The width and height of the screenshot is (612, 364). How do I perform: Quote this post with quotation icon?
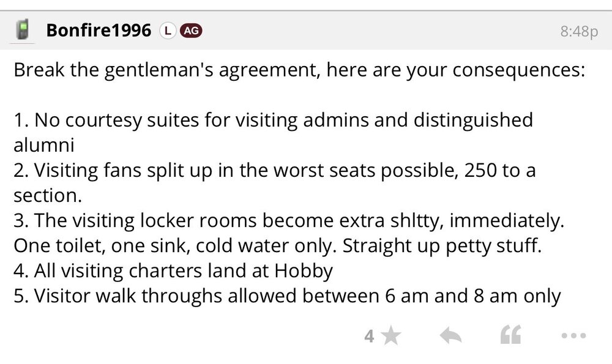point(510,335)
